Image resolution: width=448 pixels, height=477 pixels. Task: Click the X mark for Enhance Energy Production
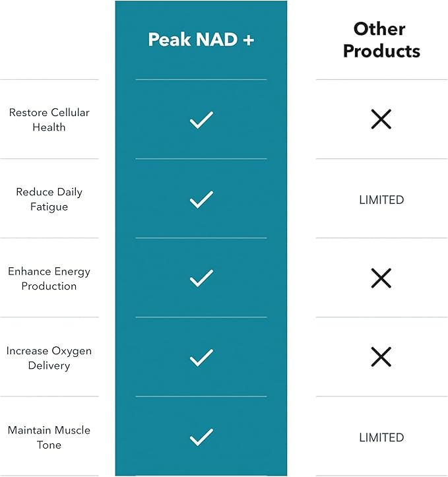pyautogui.click(x=381, y=278)
